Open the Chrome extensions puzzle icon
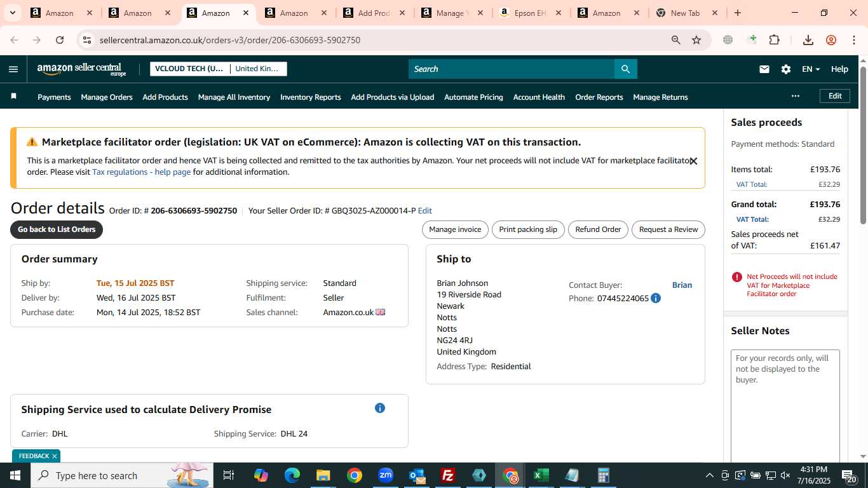Image resolution: width=868 pixels, height=488 pixels. pos(774,40)
